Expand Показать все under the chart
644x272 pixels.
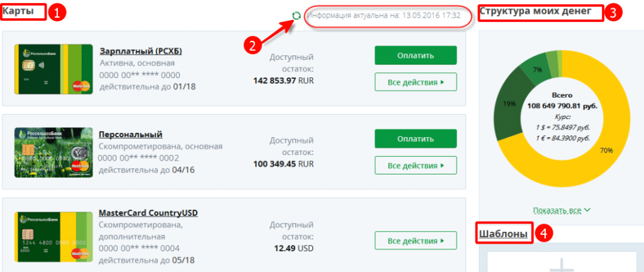click(x=562, y=210)
